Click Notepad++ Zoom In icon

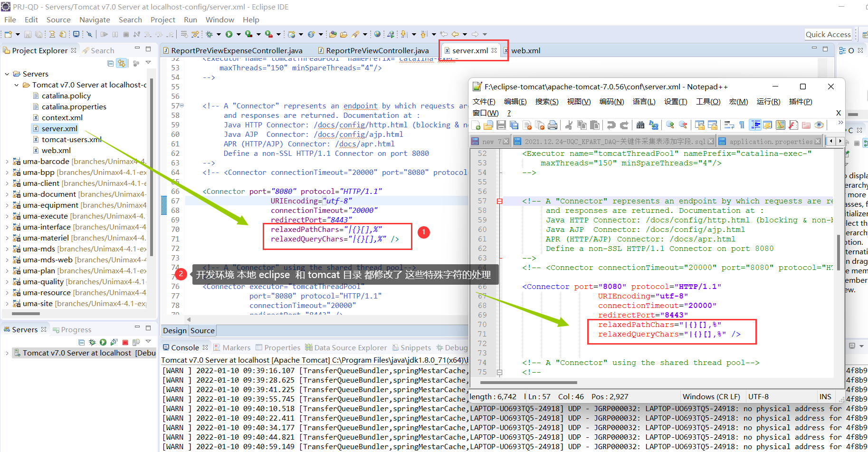coord(670,125)
